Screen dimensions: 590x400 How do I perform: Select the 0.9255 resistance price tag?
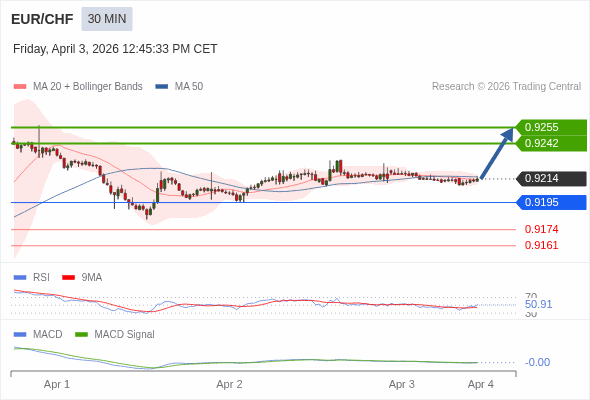551,127
